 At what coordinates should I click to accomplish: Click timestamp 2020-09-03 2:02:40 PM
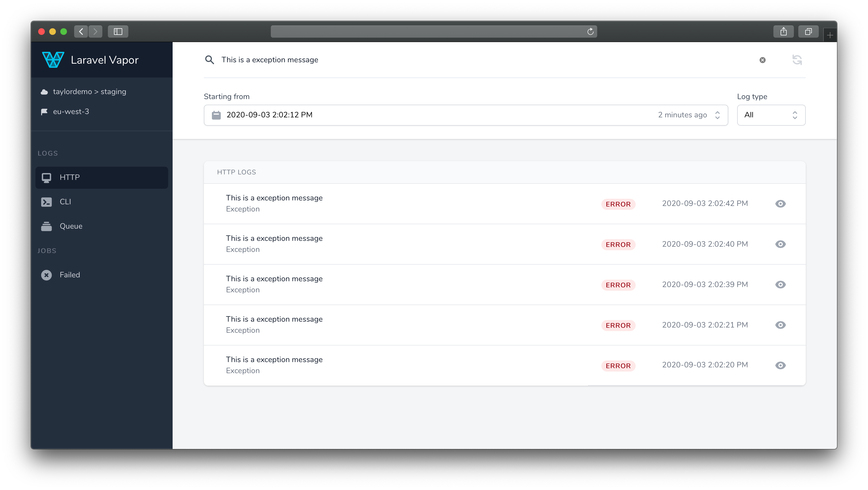pos(705,244)
